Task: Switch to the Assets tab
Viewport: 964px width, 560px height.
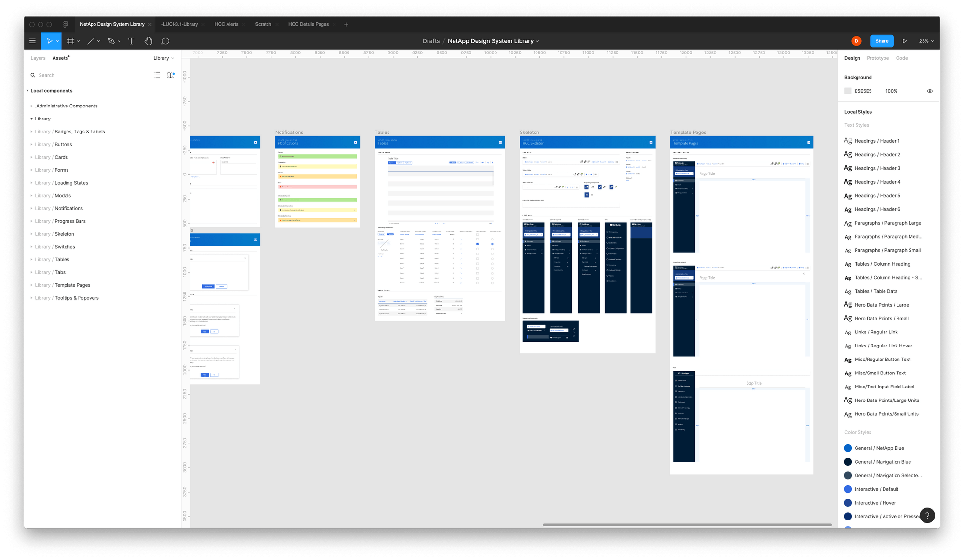Action: click(60, 58)
